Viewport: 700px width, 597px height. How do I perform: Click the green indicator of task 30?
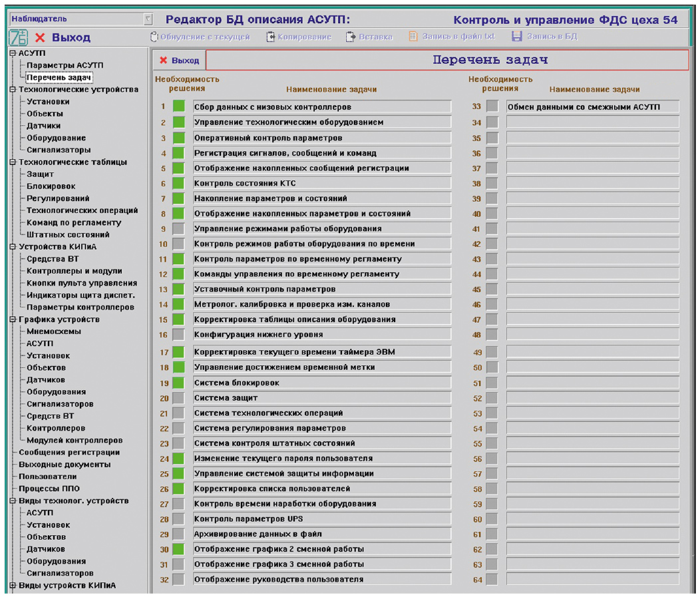coord(178,549)
